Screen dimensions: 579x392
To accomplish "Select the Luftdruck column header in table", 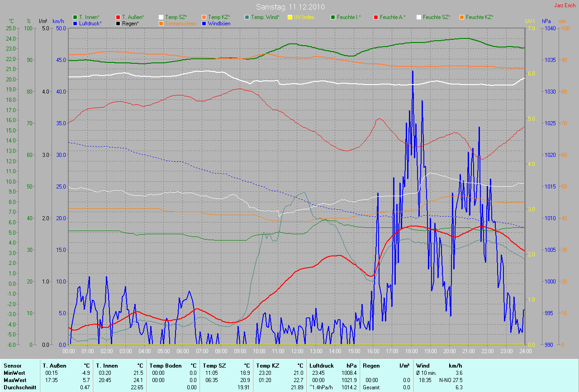I will pos(320,365).
